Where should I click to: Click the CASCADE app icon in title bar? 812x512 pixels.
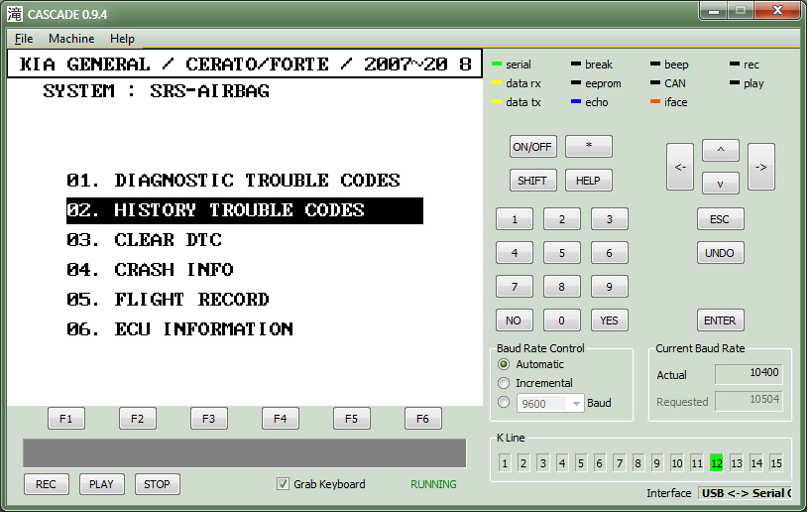15,14
